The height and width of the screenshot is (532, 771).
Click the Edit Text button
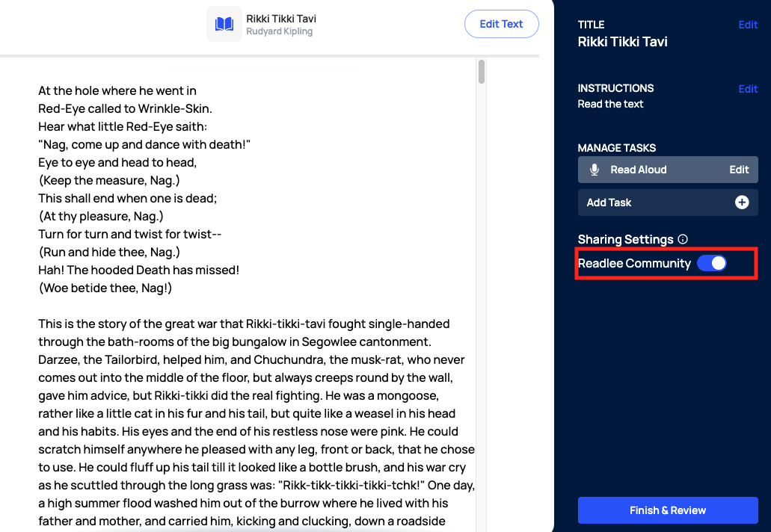coord(501,24)
